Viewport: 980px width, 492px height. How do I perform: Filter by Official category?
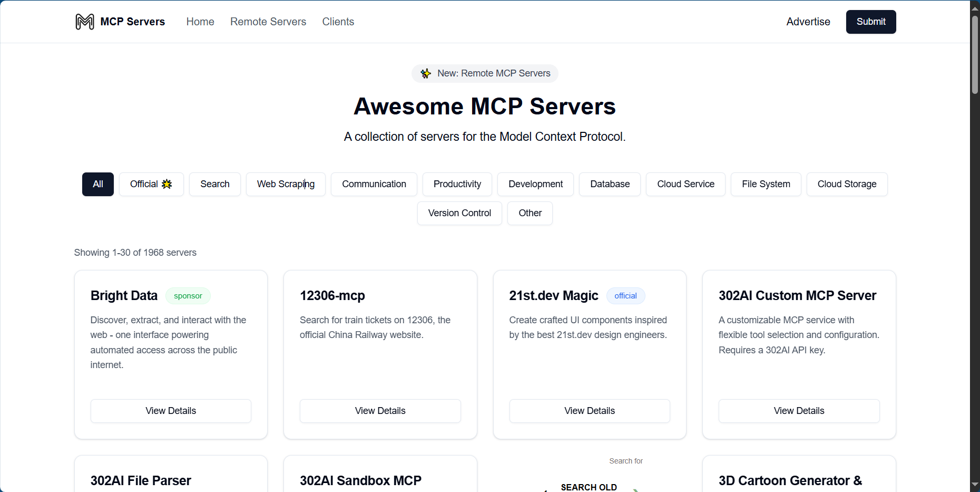[151, 184]
